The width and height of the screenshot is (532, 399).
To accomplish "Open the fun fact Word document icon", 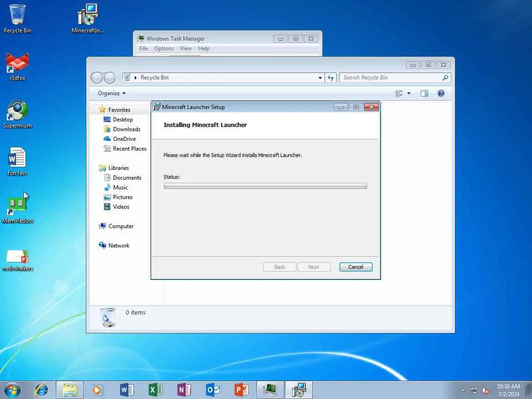I will 17,162.
